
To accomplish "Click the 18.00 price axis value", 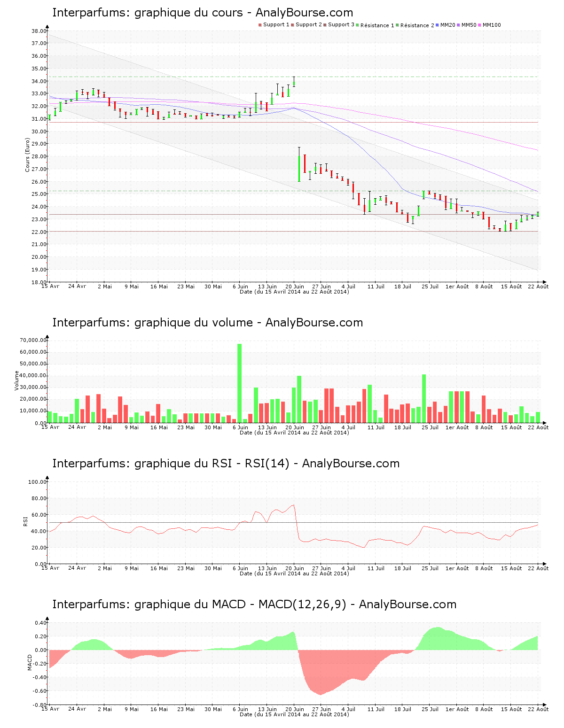I will 39,282.
